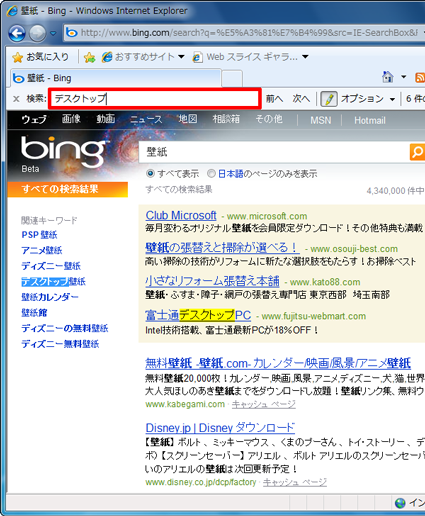425x516 pixels.
Task: Click Internet Explorer icon in title bar
Action: click(12, 11)
